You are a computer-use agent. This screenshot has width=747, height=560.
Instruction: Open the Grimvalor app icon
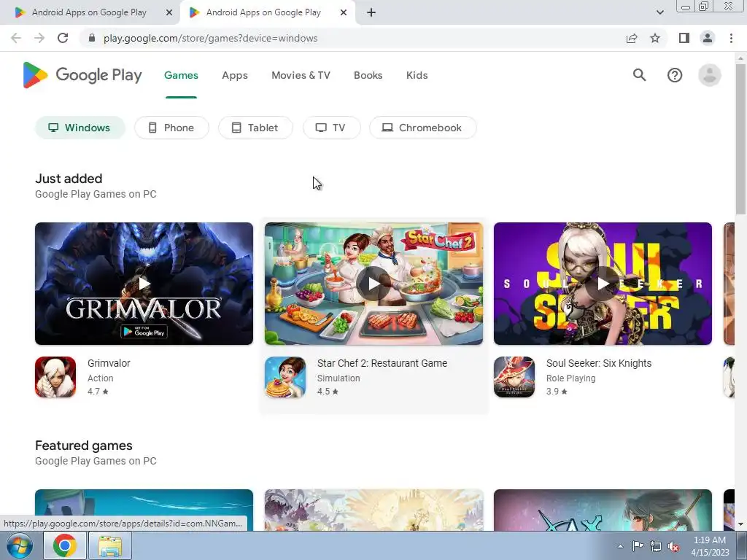[55, 377]
